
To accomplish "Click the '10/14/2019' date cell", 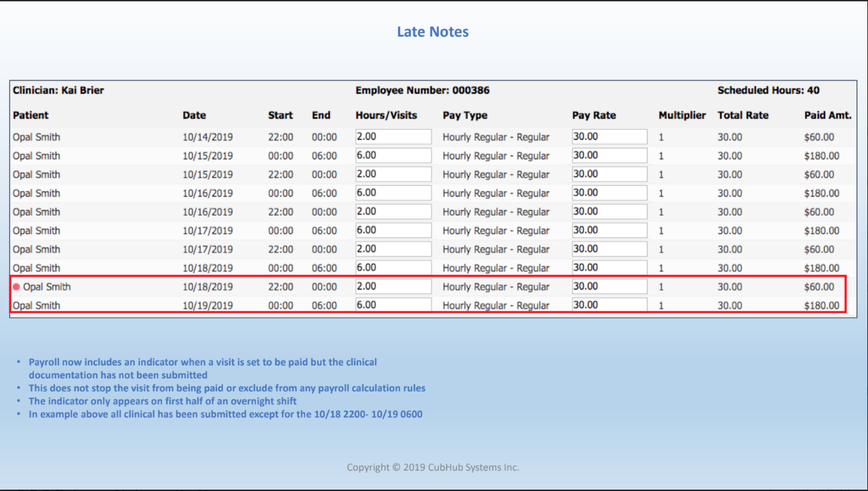I will pyautogui.click(x=208, y=137).
